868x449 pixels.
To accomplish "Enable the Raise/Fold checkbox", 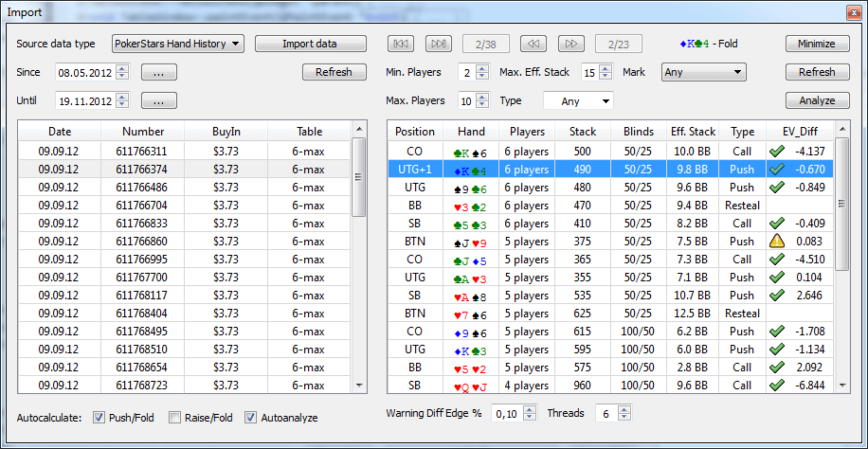I will [174, 418].
